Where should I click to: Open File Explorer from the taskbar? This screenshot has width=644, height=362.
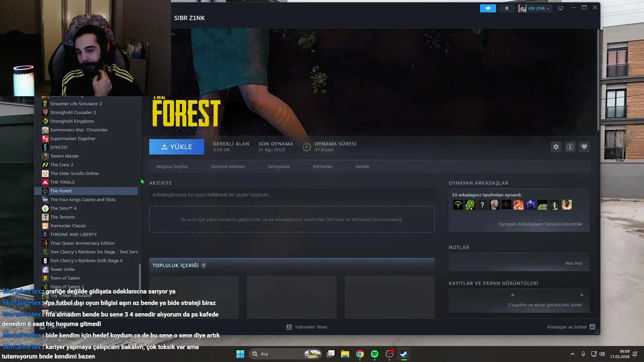pos(345,354)
